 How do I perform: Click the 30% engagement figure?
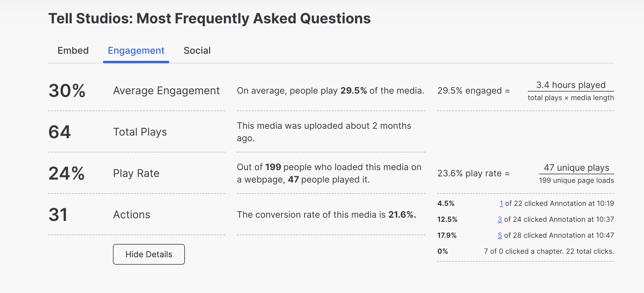(67, 90)
